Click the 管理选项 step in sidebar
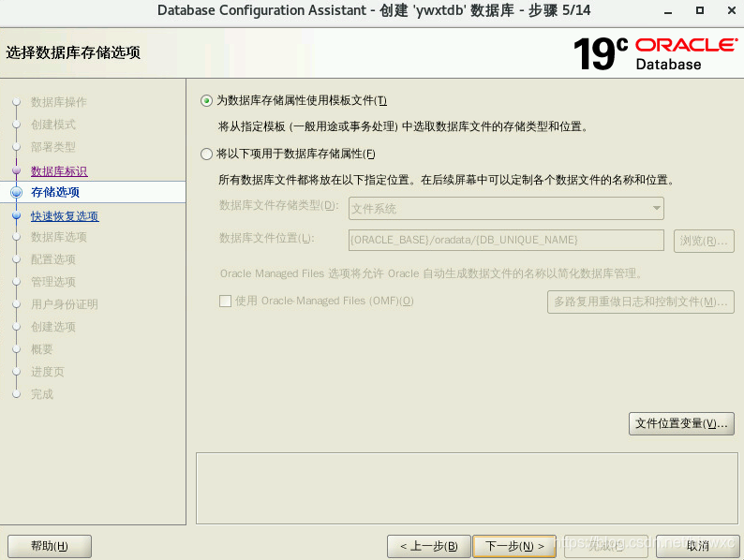 [53, 282]
